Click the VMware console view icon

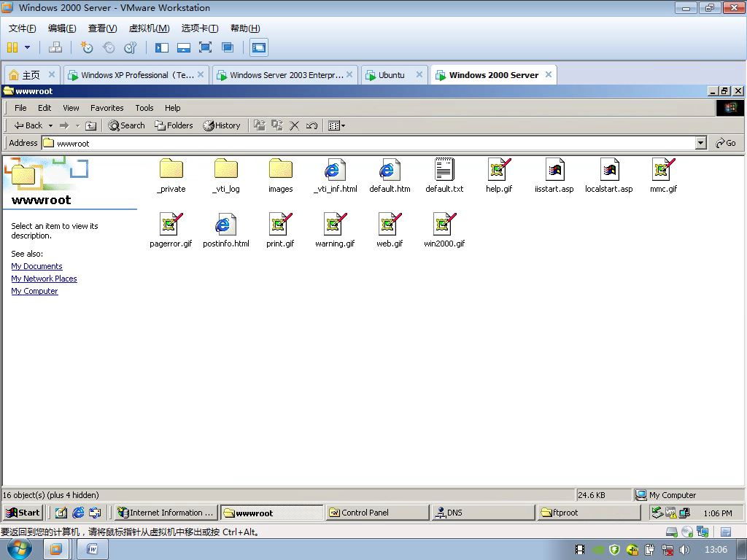[259, 47]
